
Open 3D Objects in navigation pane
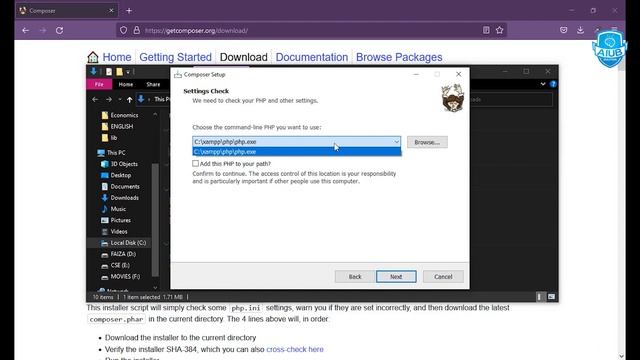click(x=120, y=164)
